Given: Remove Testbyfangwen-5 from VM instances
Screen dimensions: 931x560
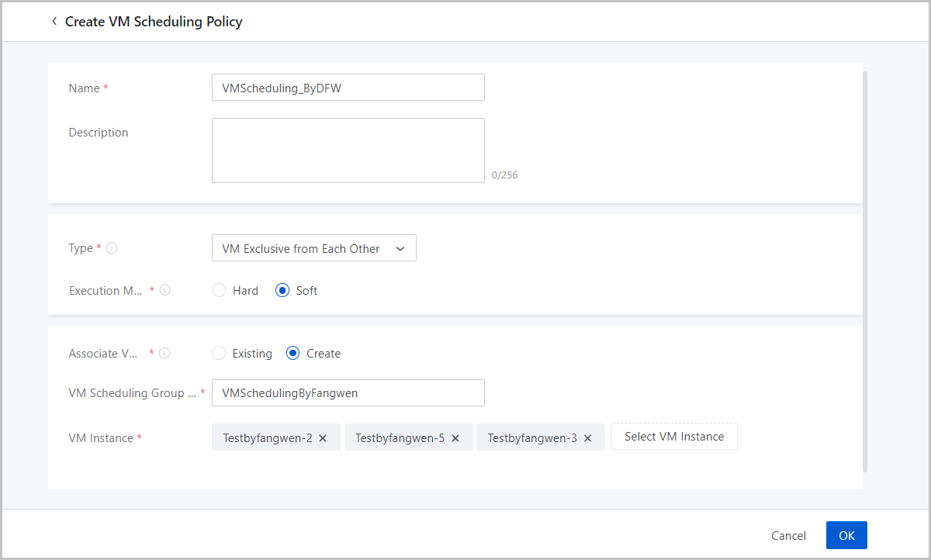Looking at the screenshot, I should [455, 438].
